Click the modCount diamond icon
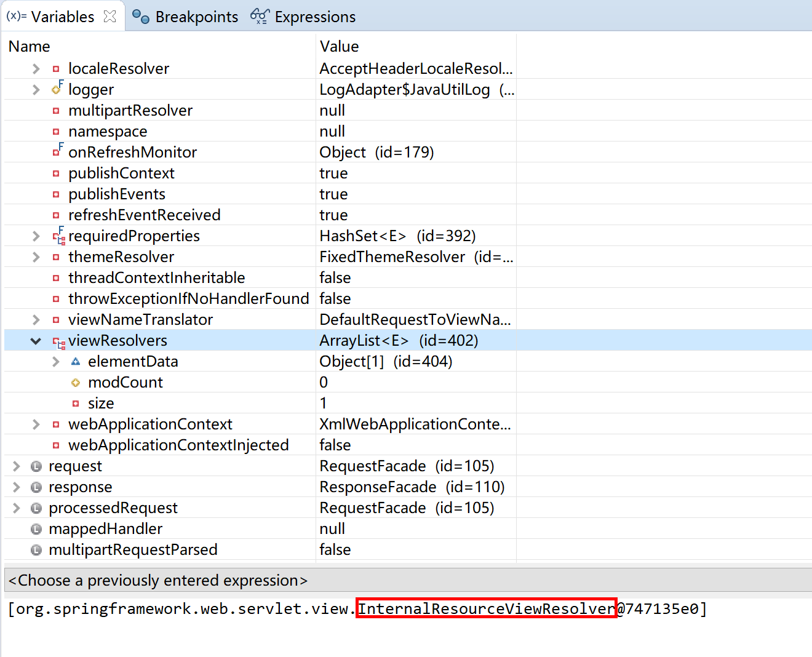Screen dimensions: 812x657 pos(76,383)
